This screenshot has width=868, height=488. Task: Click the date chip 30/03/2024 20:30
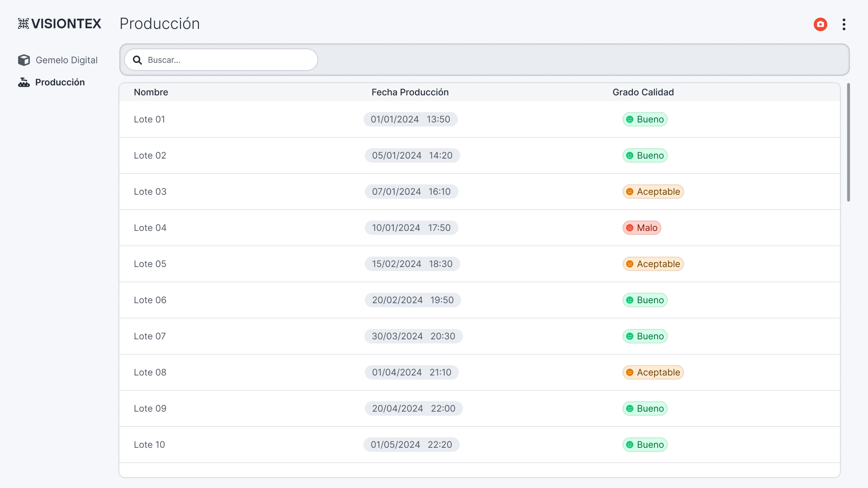414,336
